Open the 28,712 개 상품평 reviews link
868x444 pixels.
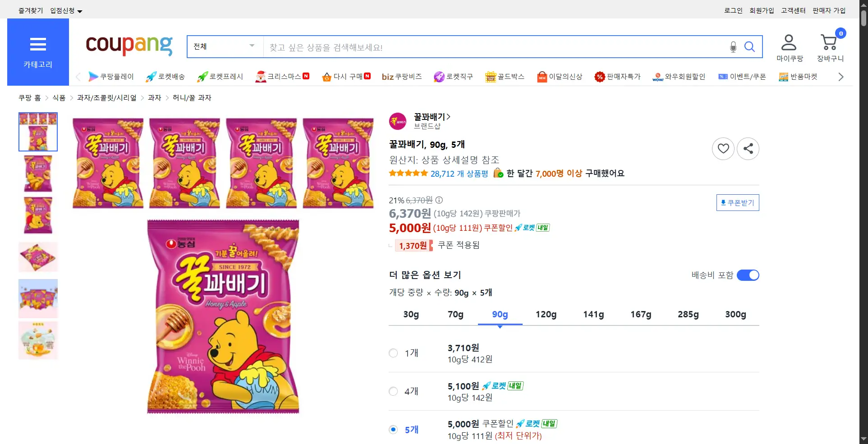click(x=459, y=174)
